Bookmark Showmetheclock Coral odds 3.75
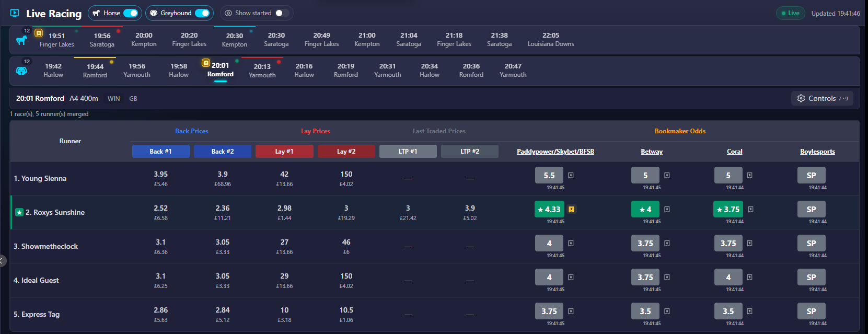This screenshot has width=868, height=334. (x=749, y=244)
